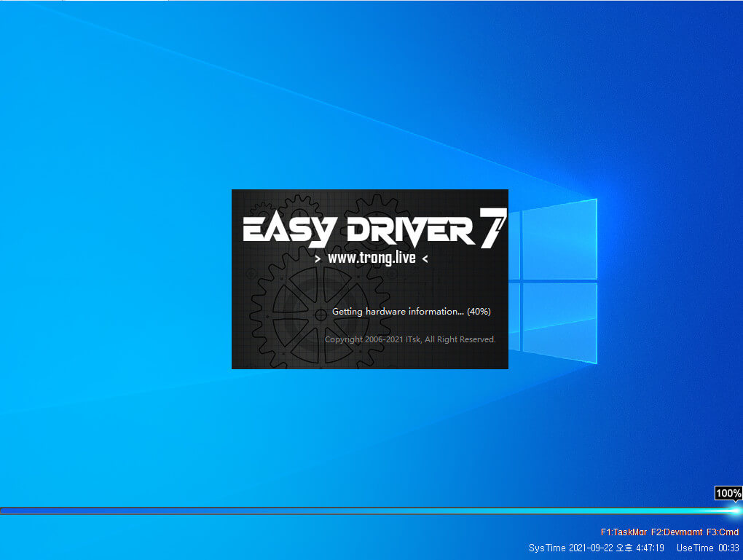Click the large 7 version numeral
The width and height of the screenshot is (743, 560).
point(493,229)
